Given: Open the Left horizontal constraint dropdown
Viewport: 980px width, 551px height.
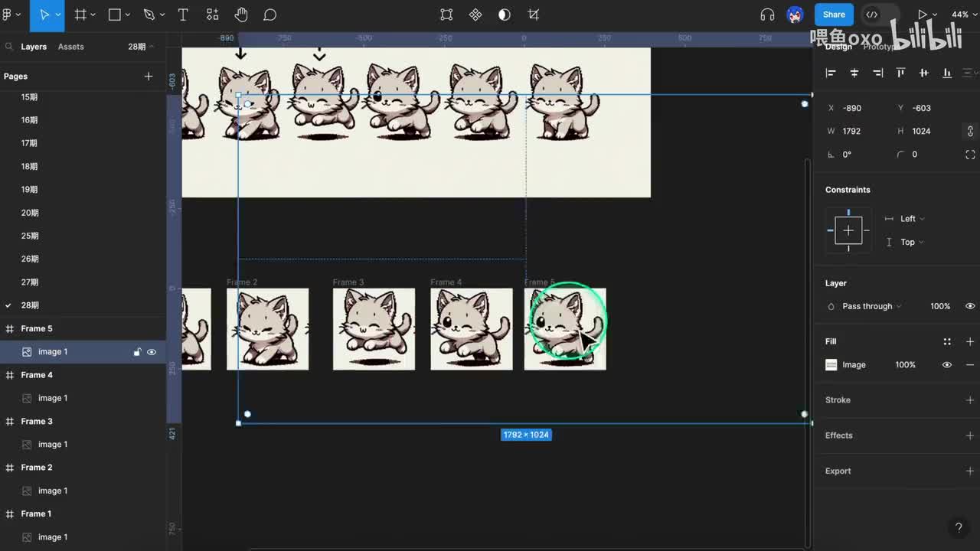Looking at the screenshot, I should point(911,219).
